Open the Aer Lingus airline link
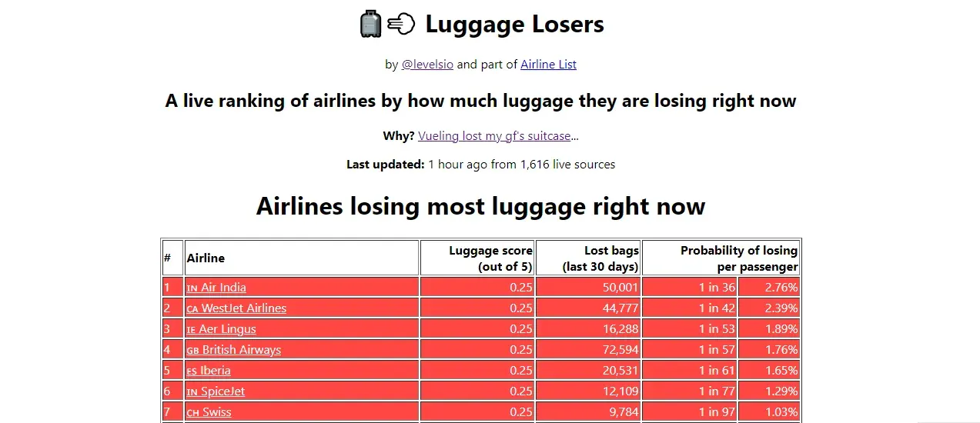The image size is (980, 423). 222,329
